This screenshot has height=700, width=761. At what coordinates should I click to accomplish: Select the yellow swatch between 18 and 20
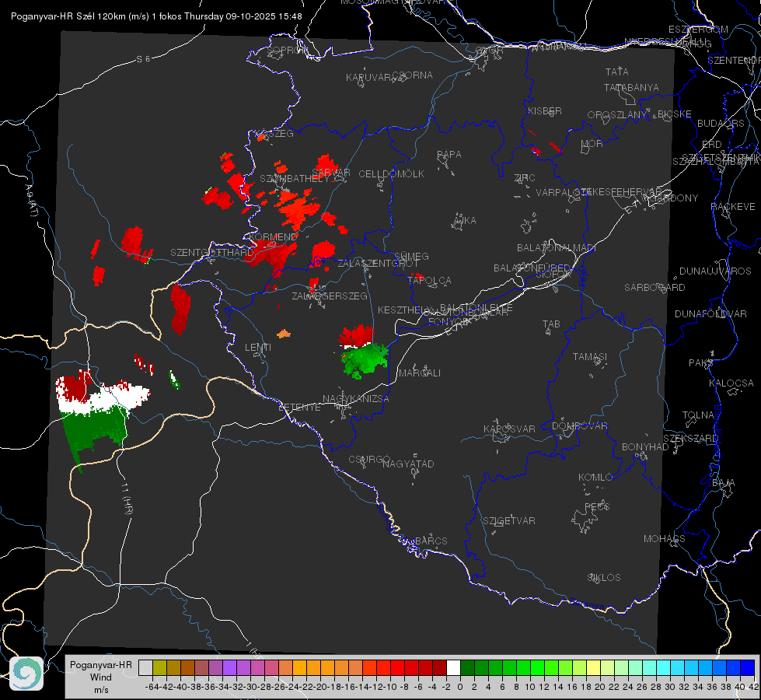[593, 667]
